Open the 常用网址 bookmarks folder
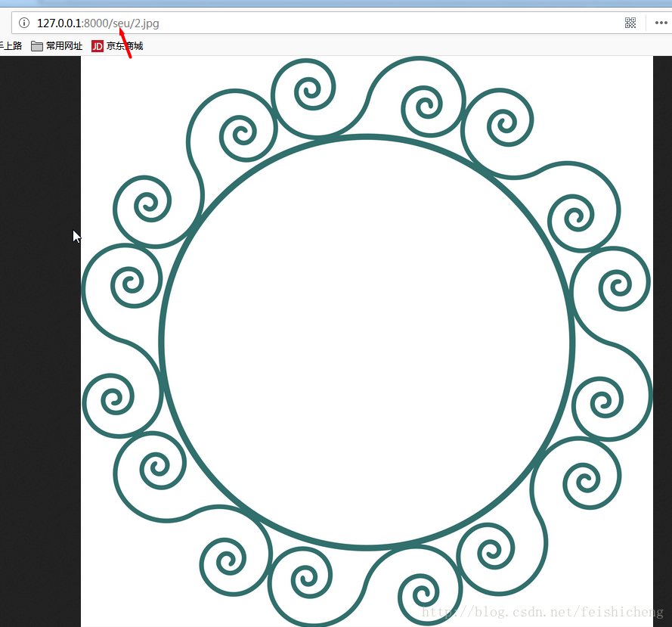 [x=57, y=46]
